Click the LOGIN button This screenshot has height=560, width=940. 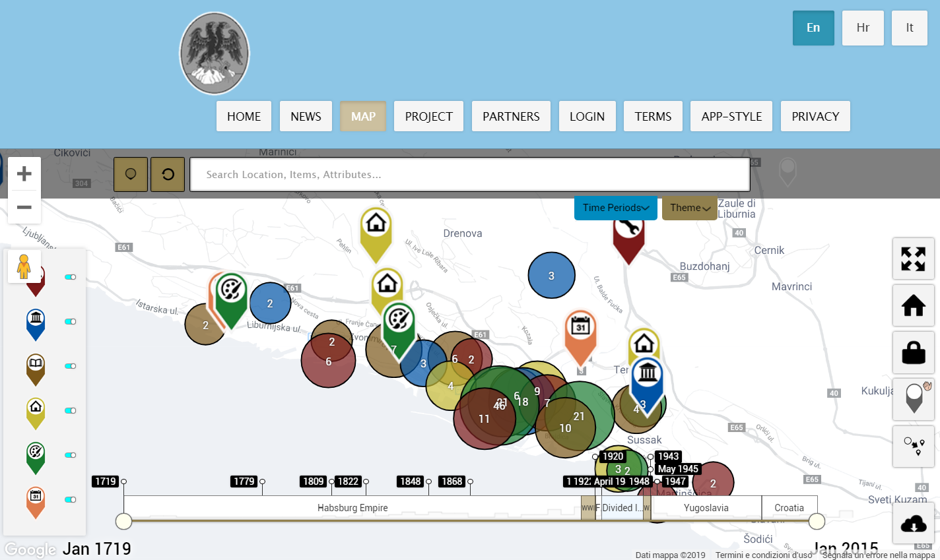pos(587,116)
